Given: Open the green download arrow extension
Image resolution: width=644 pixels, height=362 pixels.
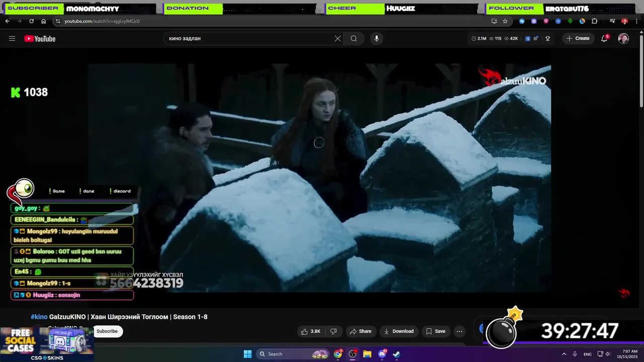Looking at the screenshot, I should pos(570,21).
